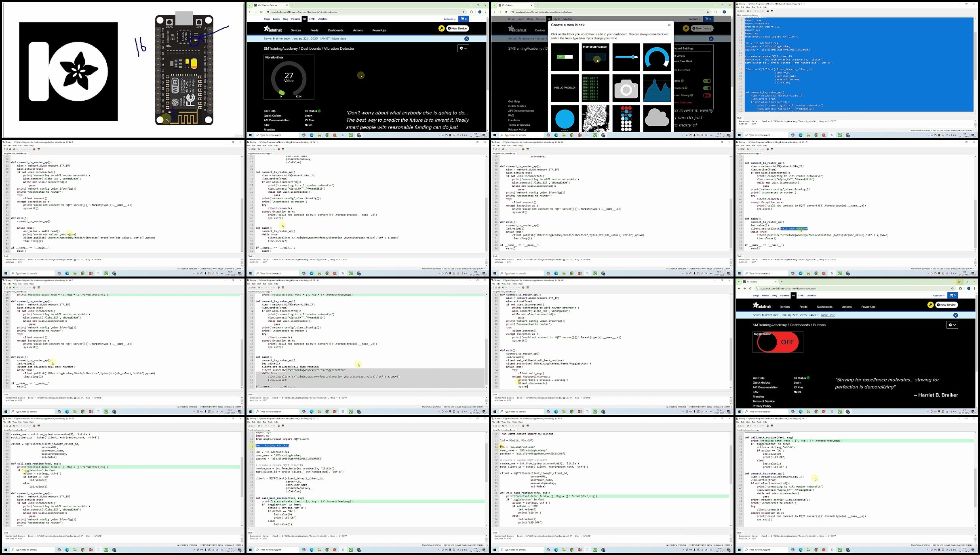The width and height of the screenshot is (980, 555).
Task: Close the "Create a new block" dialog
Action: (669, 25)
